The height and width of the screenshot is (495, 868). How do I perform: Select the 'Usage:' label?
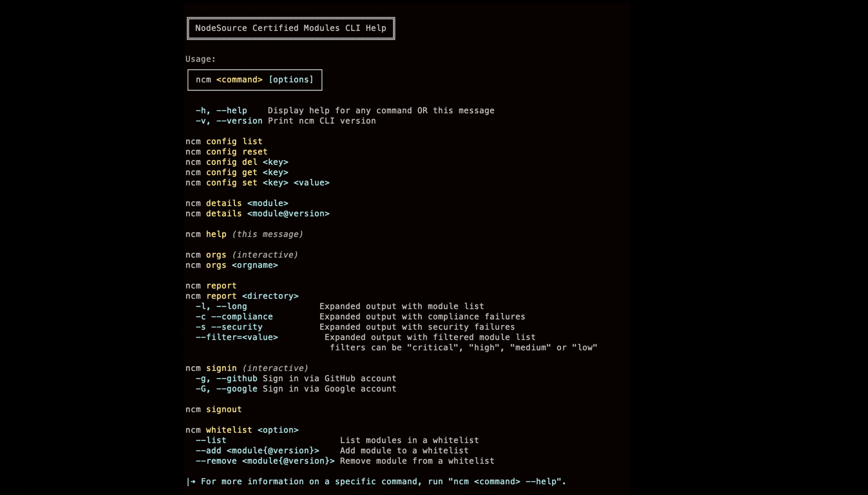[x=200, y=59]
